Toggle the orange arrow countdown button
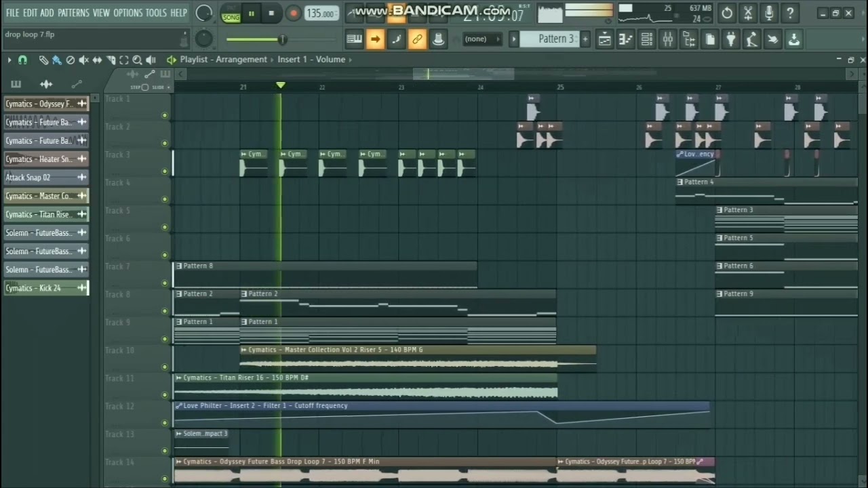This screenshot has width=868, height=488. (x=375, y=39)
